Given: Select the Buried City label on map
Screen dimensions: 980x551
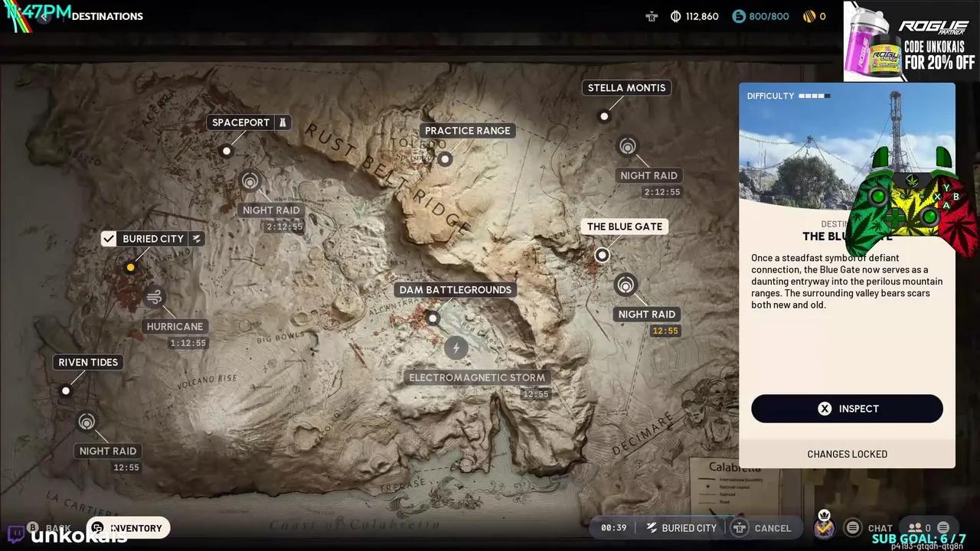Looking at the screenshot, I should 153,239.
